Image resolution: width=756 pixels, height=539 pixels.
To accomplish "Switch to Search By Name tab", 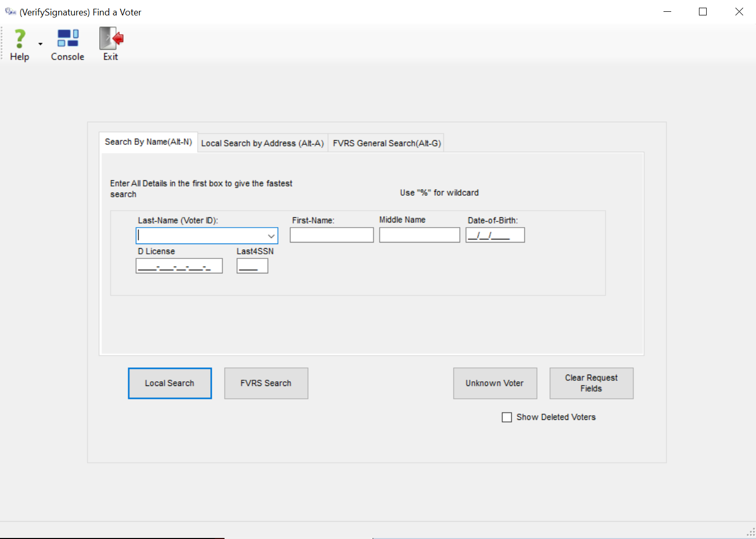I will pyautogui.click(x=148, y=142).
